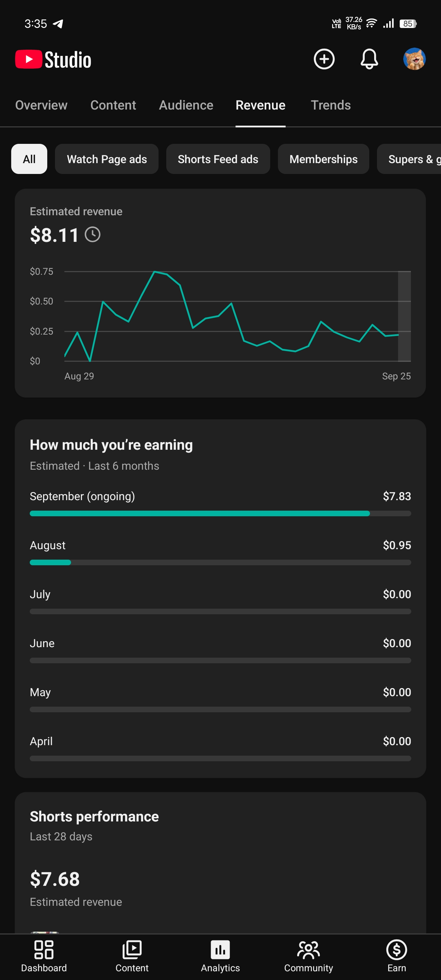This screenshot has width=441, height=980.
Task: Tap the September (ongoing) earnings bar
Action: [x=220, y=513]
